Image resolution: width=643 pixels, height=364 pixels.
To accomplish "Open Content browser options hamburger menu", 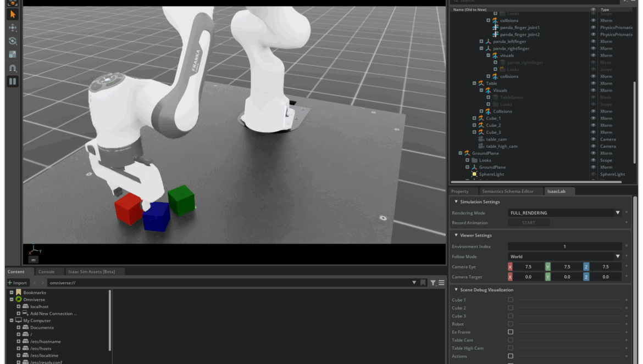I will click(x=441, y=283).
